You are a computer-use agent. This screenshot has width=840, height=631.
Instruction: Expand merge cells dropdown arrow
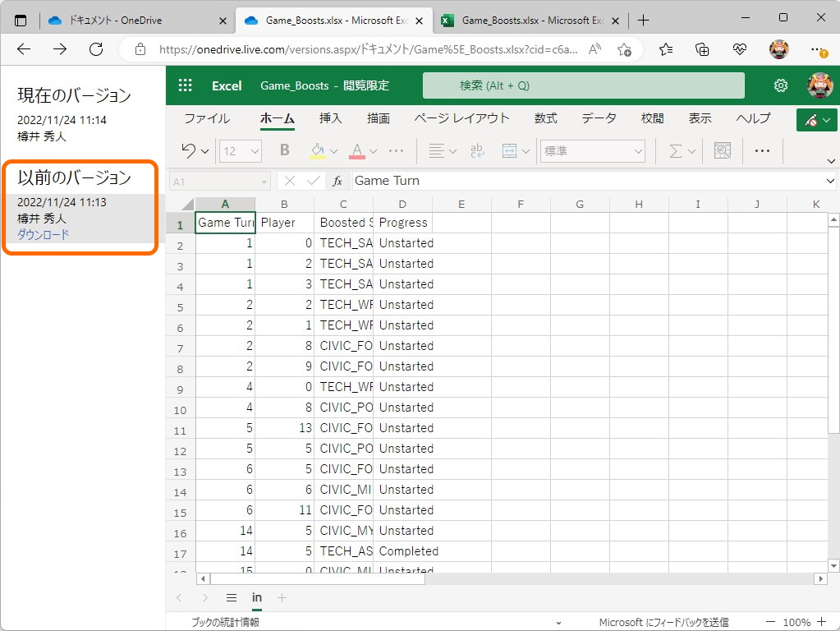526,152
